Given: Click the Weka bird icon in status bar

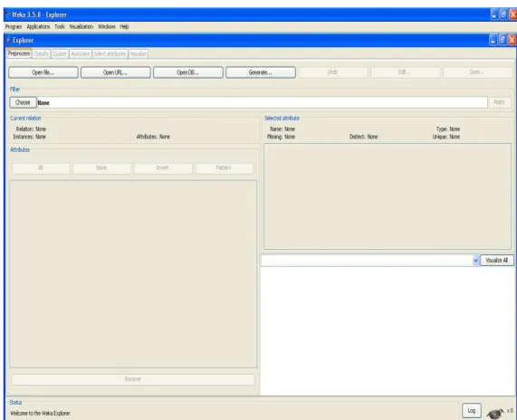Looking at the screenshot, I should (495, 414).
